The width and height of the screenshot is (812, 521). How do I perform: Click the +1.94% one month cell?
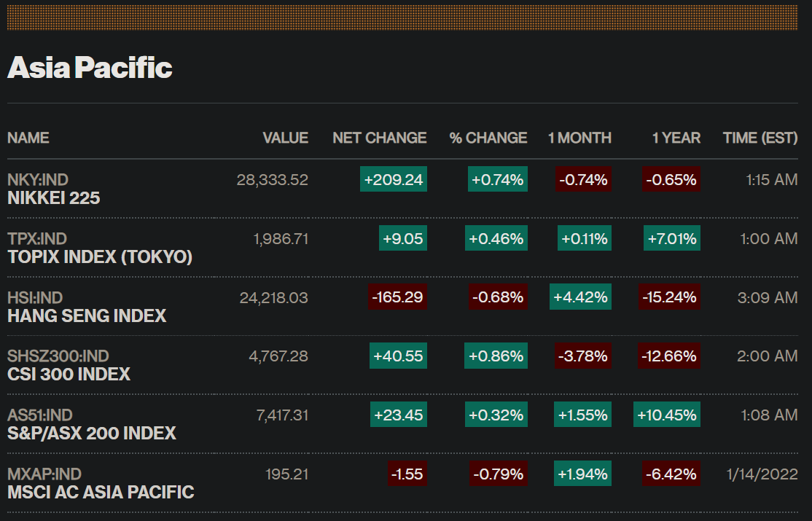(582, 474)
